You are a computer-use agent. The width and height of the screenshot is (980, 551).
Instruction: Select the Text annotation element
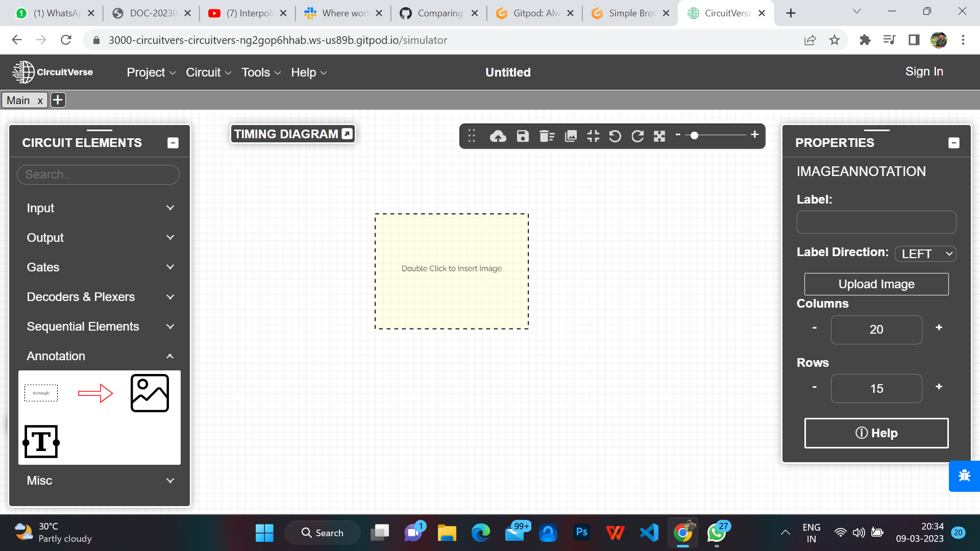[41, 442]
